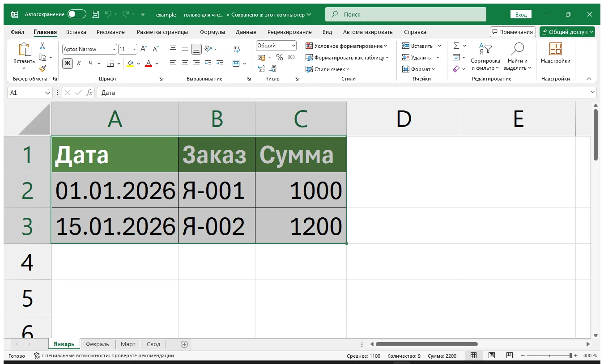Open the Aptos Narrow font dropdown
This screenshot has height=364, width=604.
click(114, 49)
